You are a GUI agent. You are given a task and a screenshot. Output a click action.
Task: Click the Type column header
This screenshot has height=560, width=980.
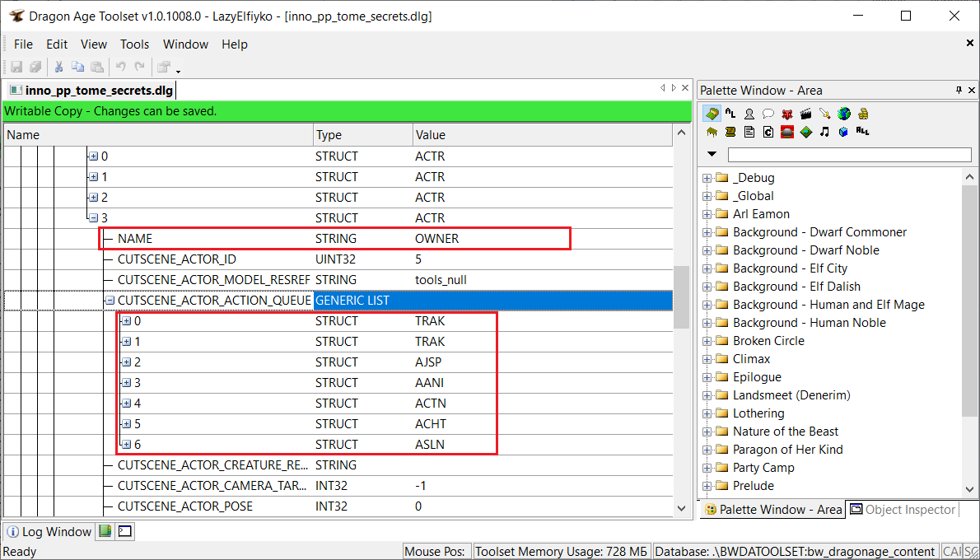click(362, 135)
